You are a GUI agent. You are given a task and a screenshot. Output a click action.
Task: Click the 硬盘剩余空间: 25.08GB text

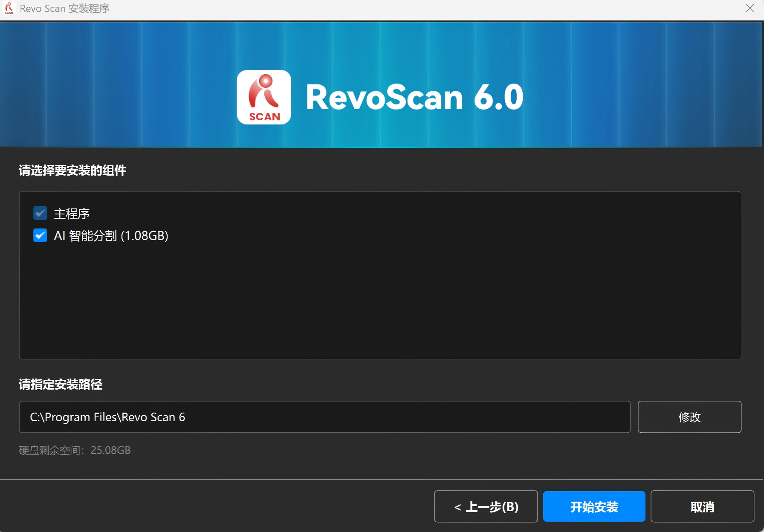[75, 450]
